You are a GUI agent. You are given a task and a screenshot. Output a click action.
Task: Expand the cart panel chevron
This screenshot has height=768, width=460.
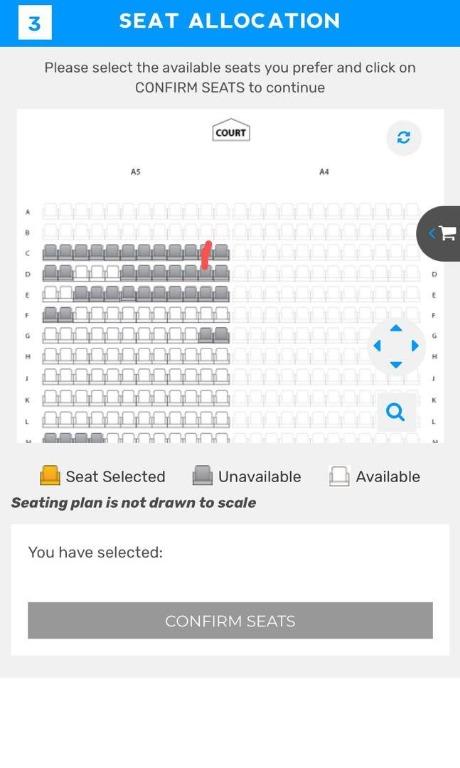coord(432,234)
